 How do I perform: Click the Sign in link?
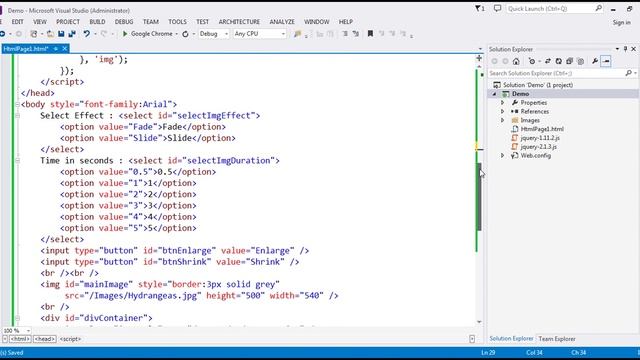[x=621, y=22]
